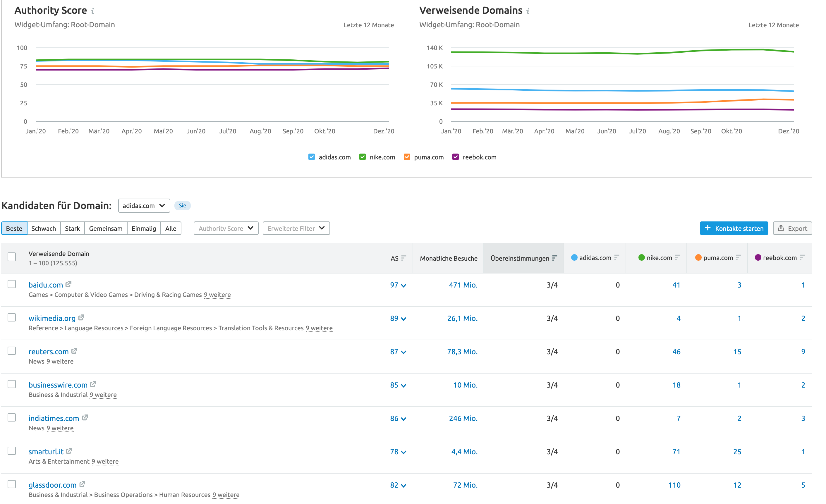Open businesswire.com external link icon
The width and height of the screenshot is (826, 504).
coord(93,384)
